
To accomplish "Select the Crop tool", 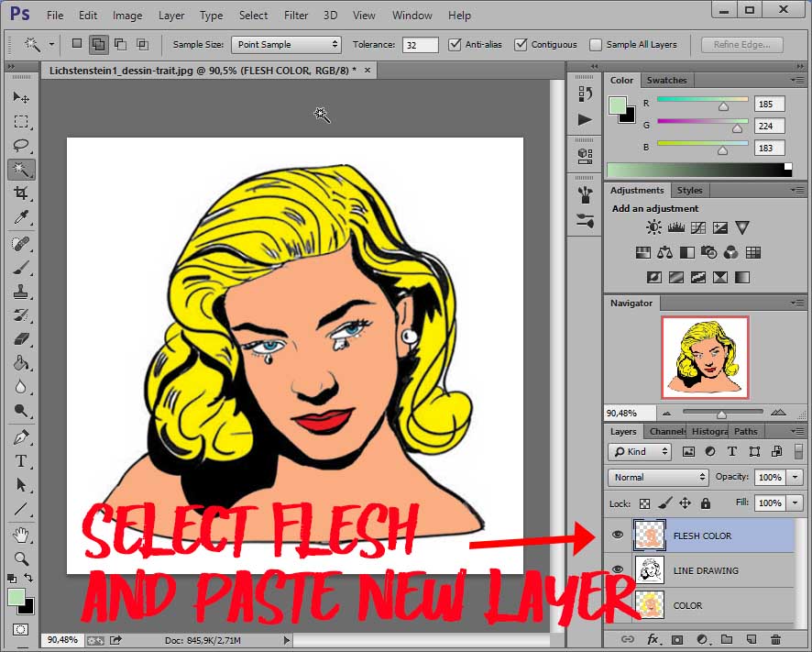I will (21, 193).
